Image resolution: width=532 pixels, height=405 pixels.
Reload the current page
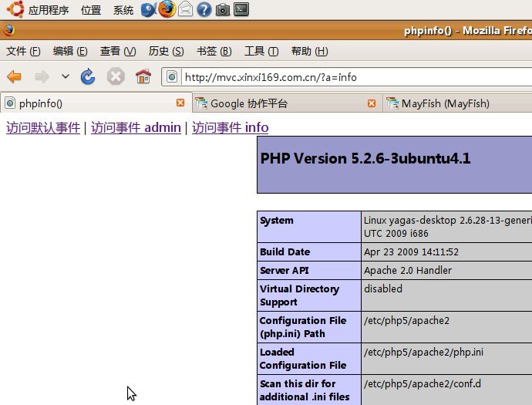coord(88,76)
